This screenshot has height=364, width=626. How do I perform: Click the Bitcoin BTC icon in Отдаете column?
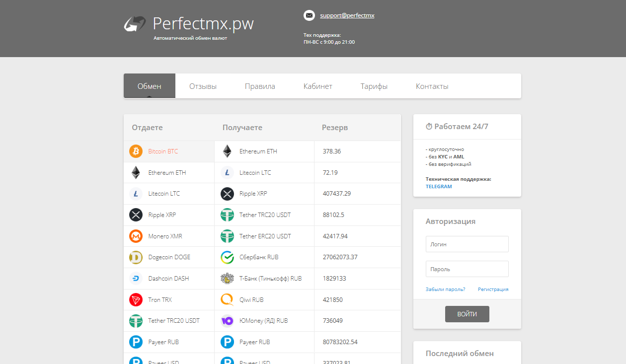136,151
